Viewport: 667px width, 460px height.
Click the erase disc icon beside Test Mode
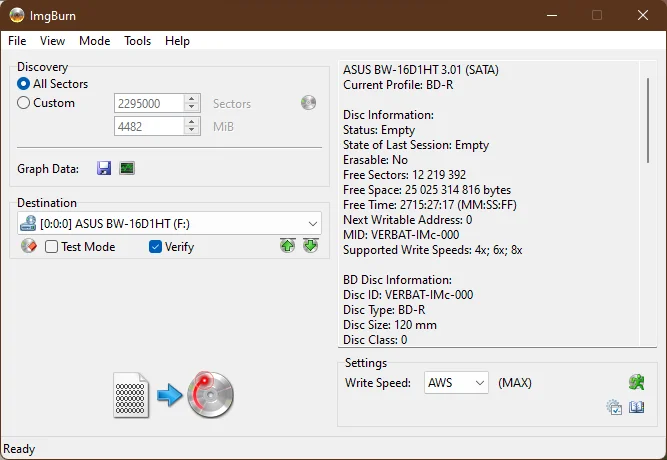29,246
